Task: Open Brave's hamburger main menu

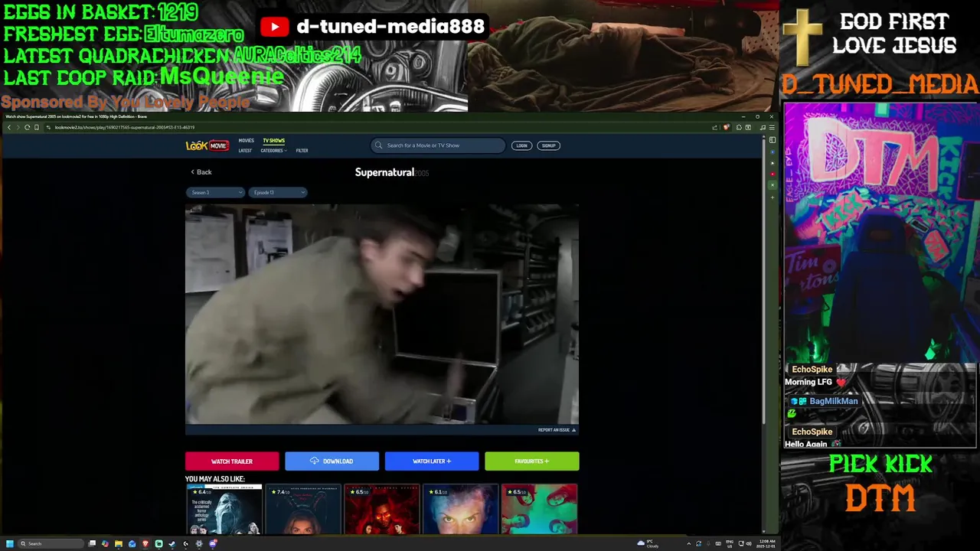Action: (x=772, y=127)
